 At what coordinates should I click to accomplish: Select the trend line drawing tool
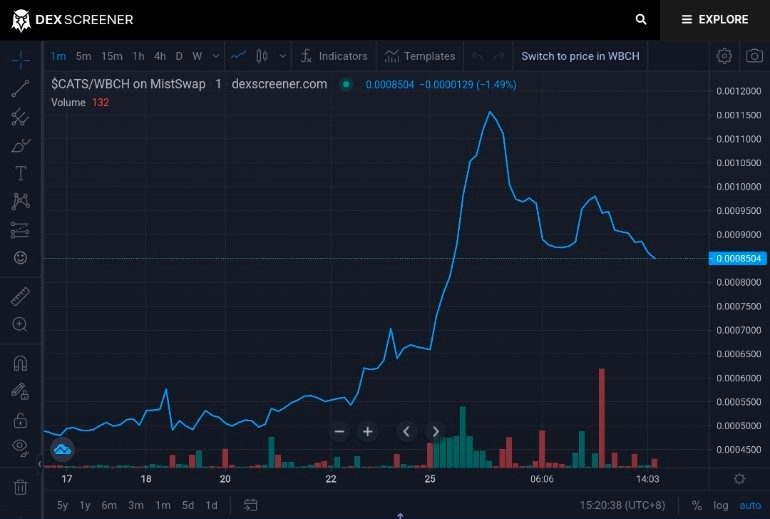tap(21, 89)
